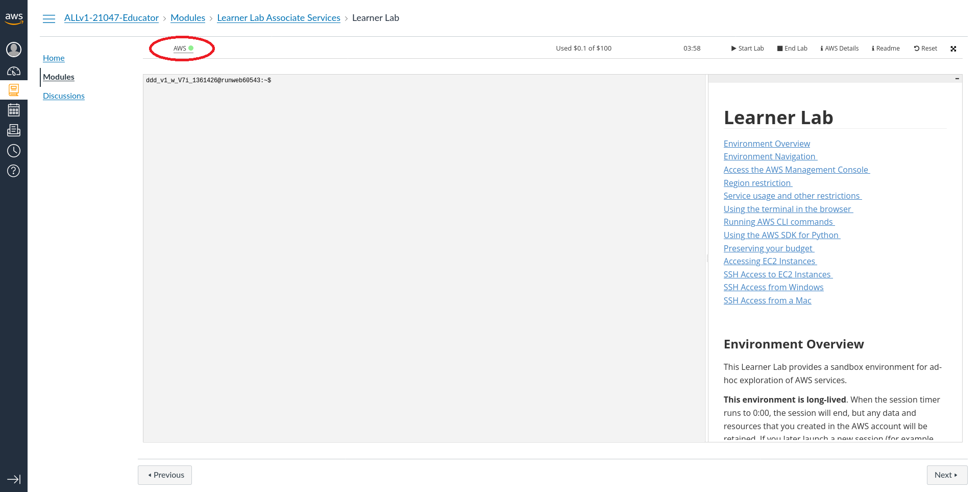The width and height of the screenshot is (980, 492).
Task: Open the History clock icon
Action: click(14, 151)
